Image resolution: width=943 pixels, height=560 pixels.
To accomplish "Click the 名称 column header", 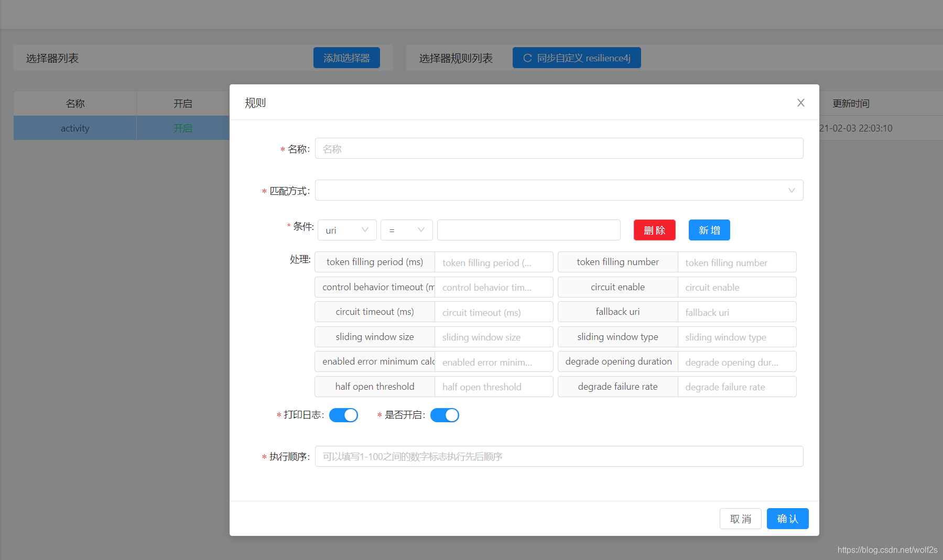I will tap(75, 103).
